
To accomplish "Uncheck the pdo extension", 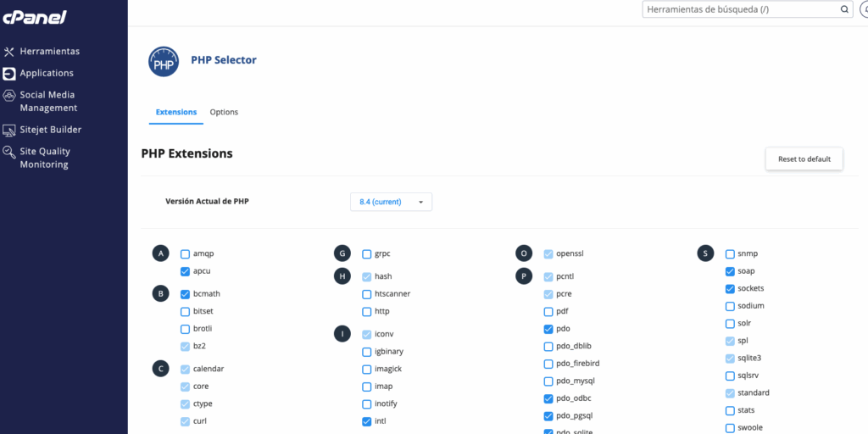I will point(548,329).
